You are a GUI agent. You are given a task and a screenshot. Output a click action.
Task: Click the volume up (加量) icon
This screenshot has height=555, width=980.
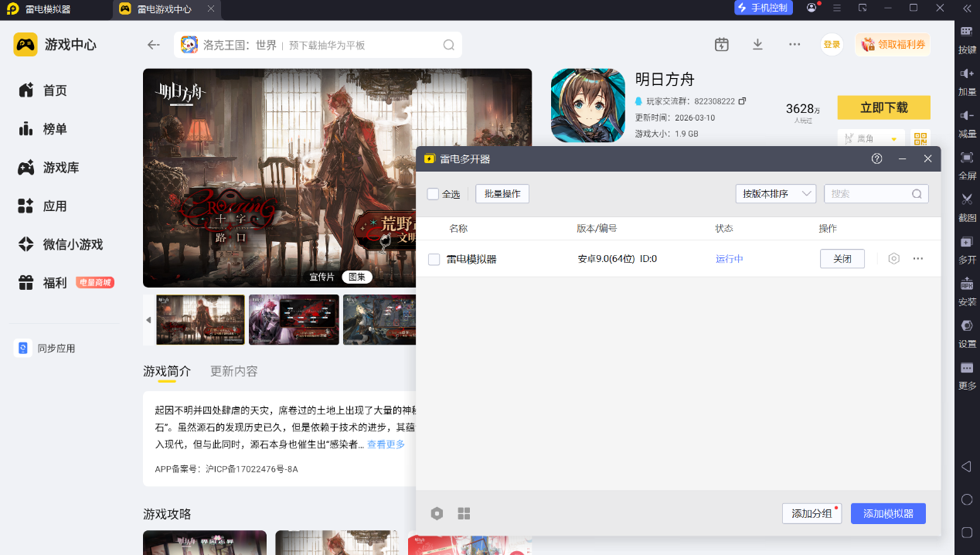click(967, 73)
